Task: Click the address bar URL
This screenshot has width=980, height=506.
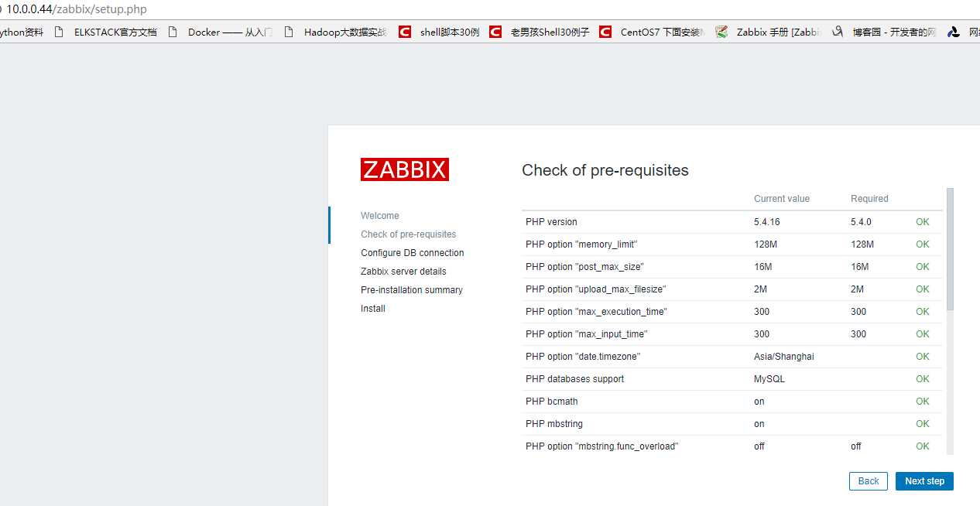Action: click(x=77, y=9)
